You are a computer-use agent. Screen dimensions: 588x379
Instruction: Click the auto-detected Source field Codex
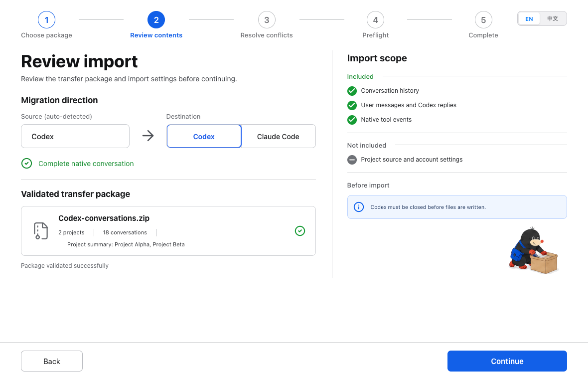[x=75, y=136]
